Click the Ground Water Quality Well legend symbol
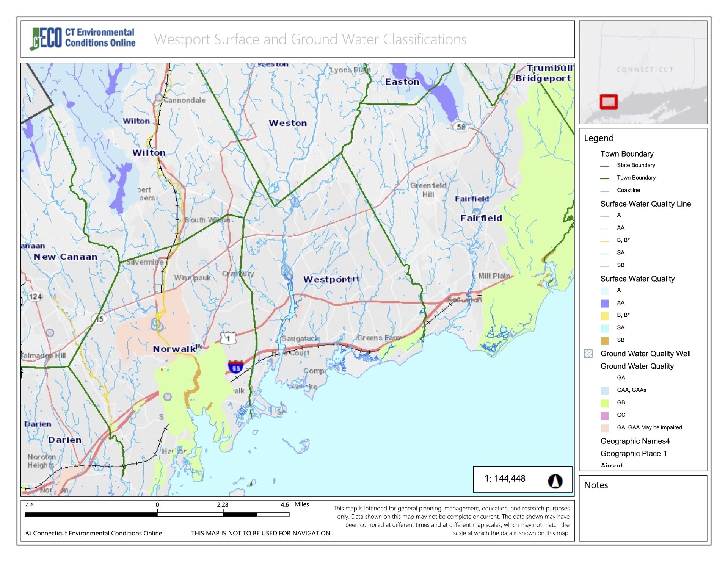The height and width of the screenshot is (562, 728). pos(588,354)
